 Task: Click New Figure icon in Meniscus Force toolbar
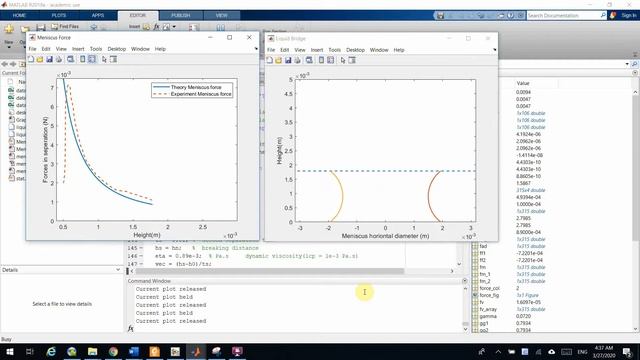coord(31,60)
